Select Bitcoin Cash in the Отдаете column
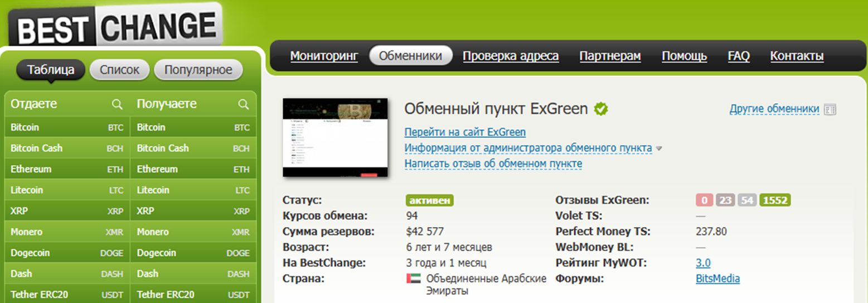868x303 pixels. click(x=67, y=148)
